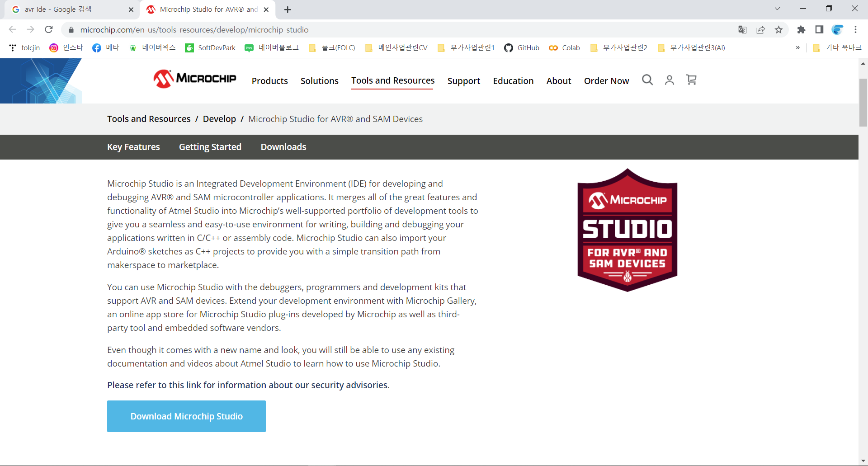Open the 부가사업관련1 bookmark folder
The width and height of the screenshot is (868, 466).
point(466,47)
